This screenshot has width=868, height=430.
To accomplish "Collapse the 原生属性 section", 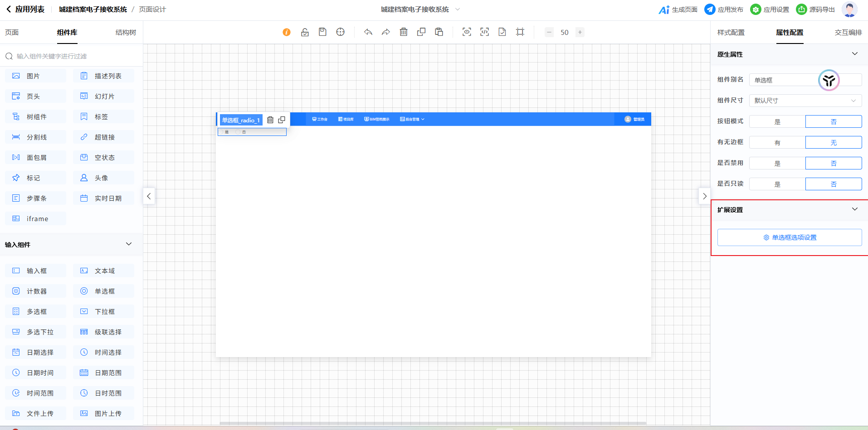I will pyautogui.click(x=854, y=54).
